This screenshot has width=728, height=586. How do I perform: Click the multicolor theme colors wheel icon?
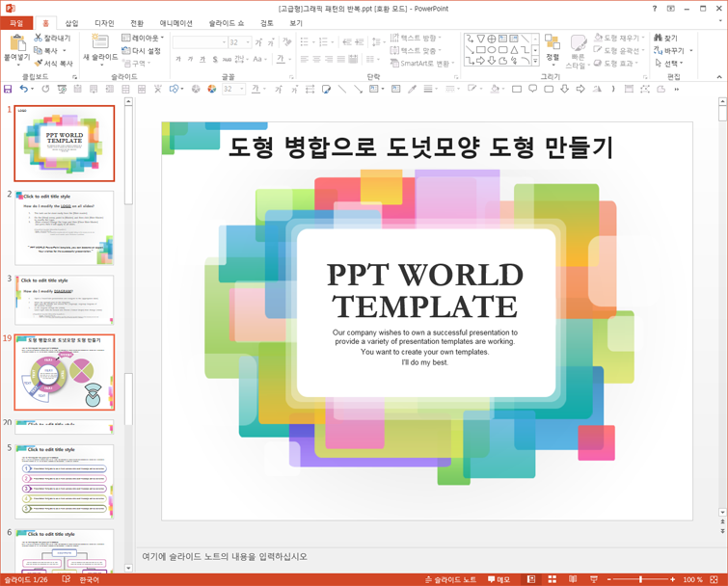pyautogui.click(x=212, y=89)
